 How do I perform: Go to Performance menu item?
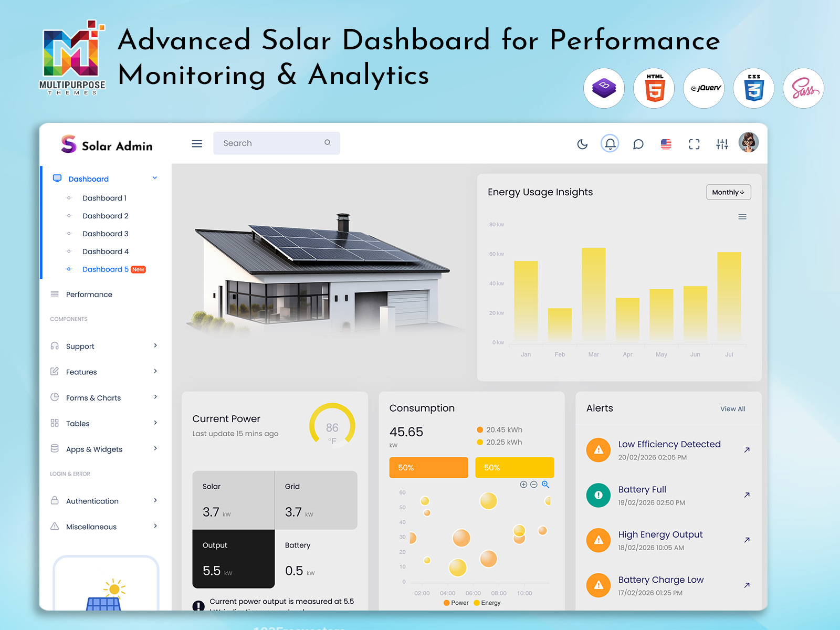tap(89, 295)
